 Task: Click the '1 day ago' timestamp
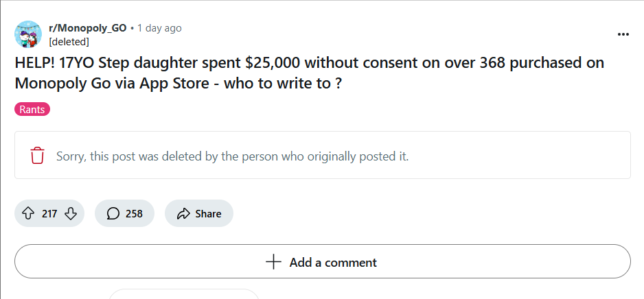[159, 28]
